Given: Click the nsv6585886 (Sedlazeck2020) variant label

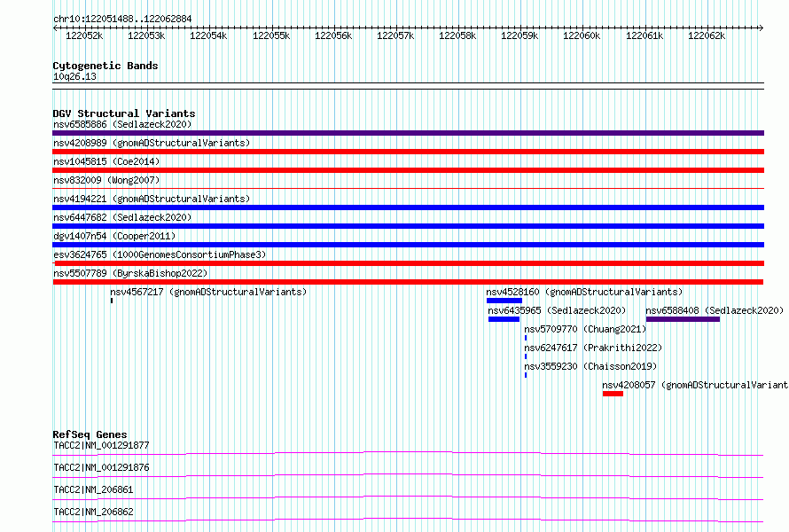Looking at the screenshot, I should 122,124.
